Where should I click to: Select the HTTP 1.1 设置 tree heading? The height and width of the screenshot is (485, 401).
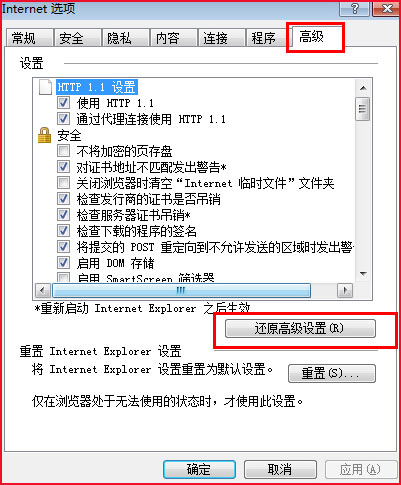pos(97,87)
